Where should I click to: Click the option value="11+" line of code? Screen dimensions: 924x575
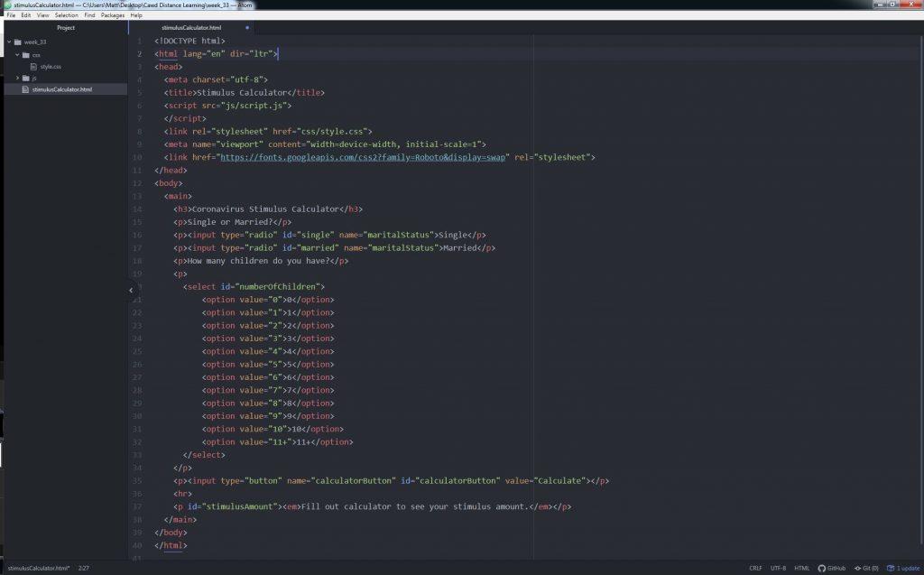click(x=278, y=442)
